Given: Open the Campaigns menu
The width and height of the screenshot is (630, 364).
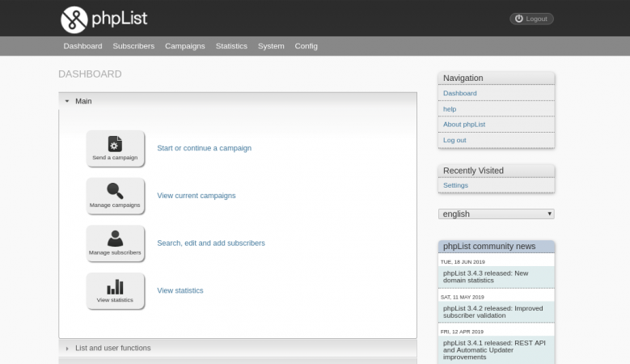Looking at the screenshot, I should coord(185,46).
